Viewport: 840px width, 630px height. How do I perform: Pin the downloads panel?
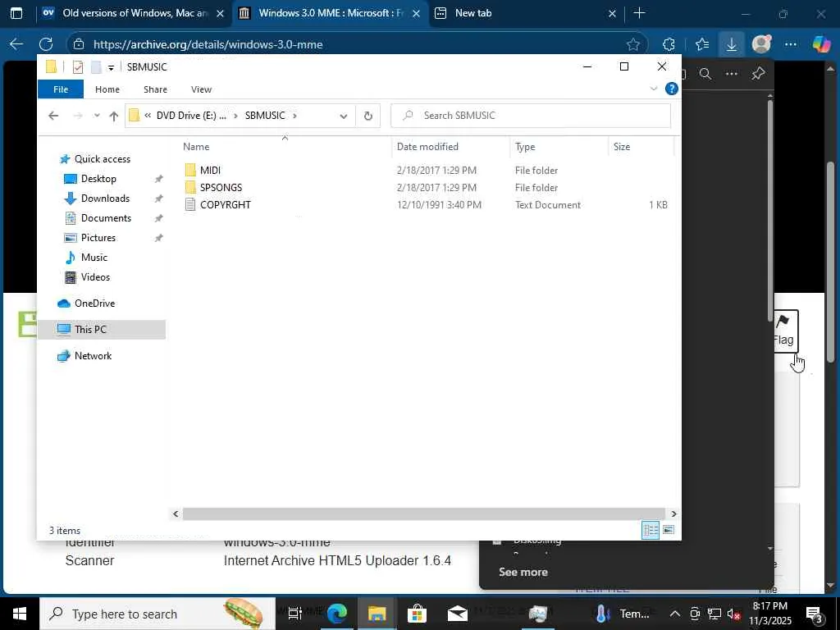pos(758,74)
